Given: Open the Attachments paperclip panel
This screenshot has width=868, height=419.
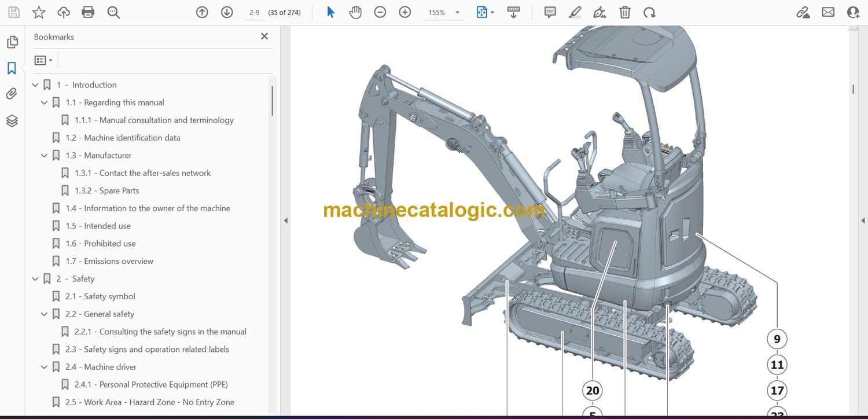Looking at the screenshot, I should 12,94.
